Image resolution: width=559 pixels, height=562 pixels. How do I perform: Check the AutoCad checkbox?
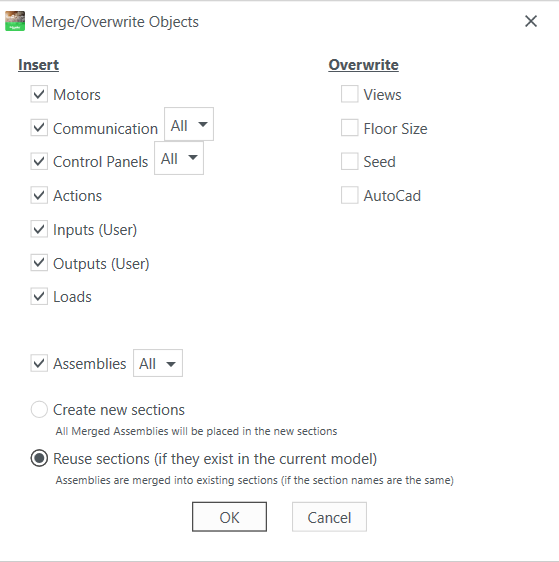click(349, 195)
